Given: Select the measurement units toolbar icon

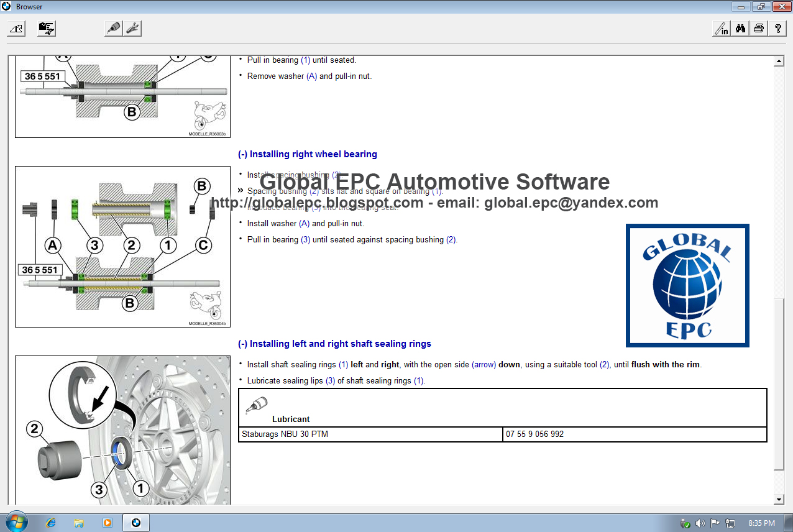Looking at the screenshot, I should tap(720, 28).
